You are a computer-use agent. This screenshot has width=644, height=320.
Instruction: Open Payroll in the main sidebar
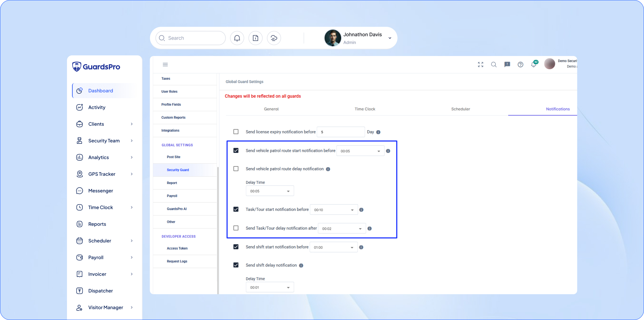104,257
